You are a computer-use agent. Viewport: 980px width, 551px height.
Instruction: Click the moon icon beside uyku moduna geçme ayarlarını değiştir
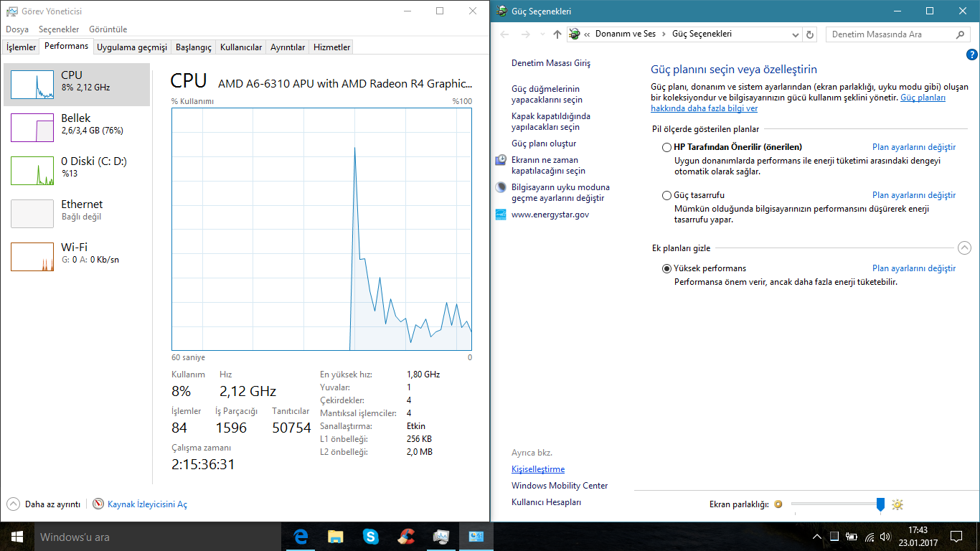[501, 187]
